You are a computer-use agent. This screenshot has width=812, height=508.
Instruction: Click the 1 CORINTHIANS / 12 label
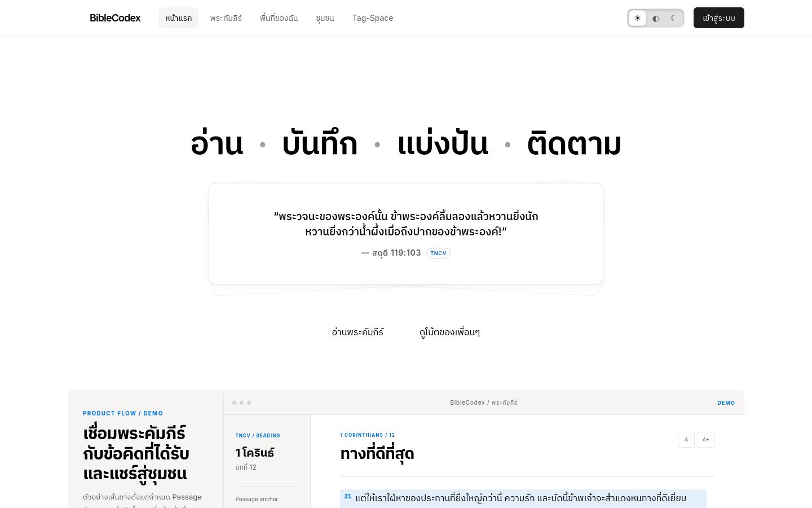(368, 435)
